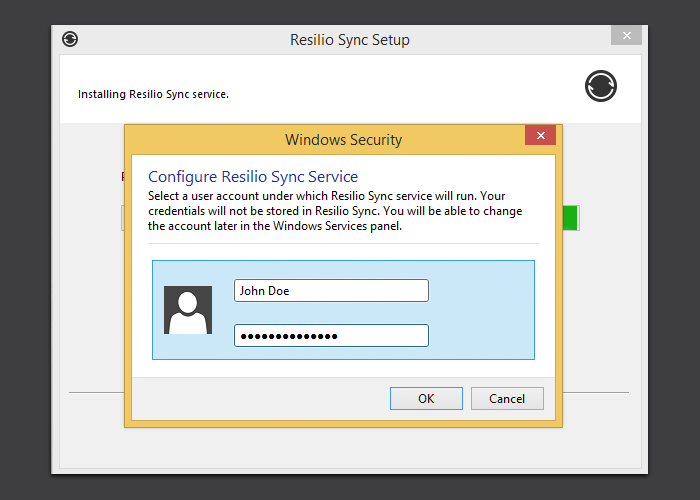The image size is (700, 500).
Task: Click the 'Select a user account' description text
Action: [335, 211]
